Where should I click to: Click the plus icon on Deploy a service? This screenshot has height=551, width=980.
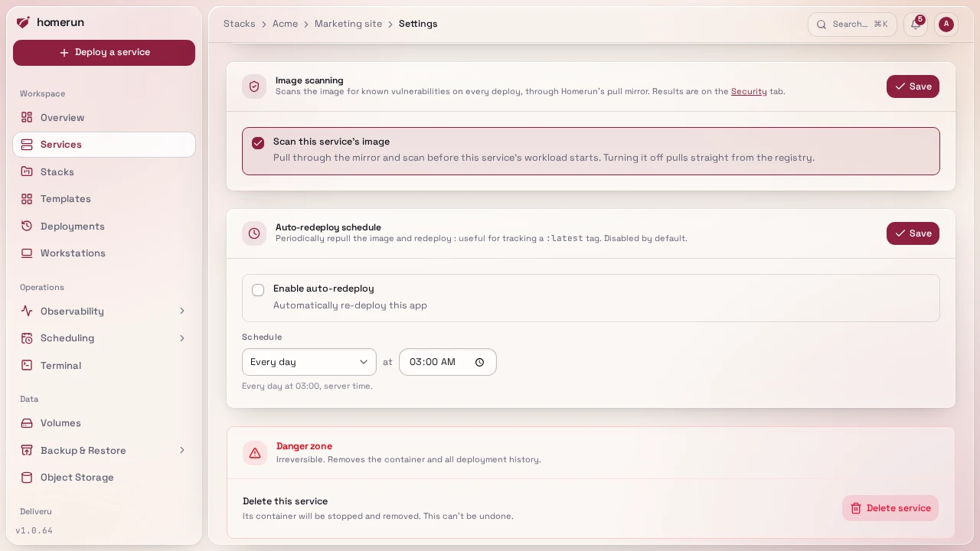click(64, 53)
